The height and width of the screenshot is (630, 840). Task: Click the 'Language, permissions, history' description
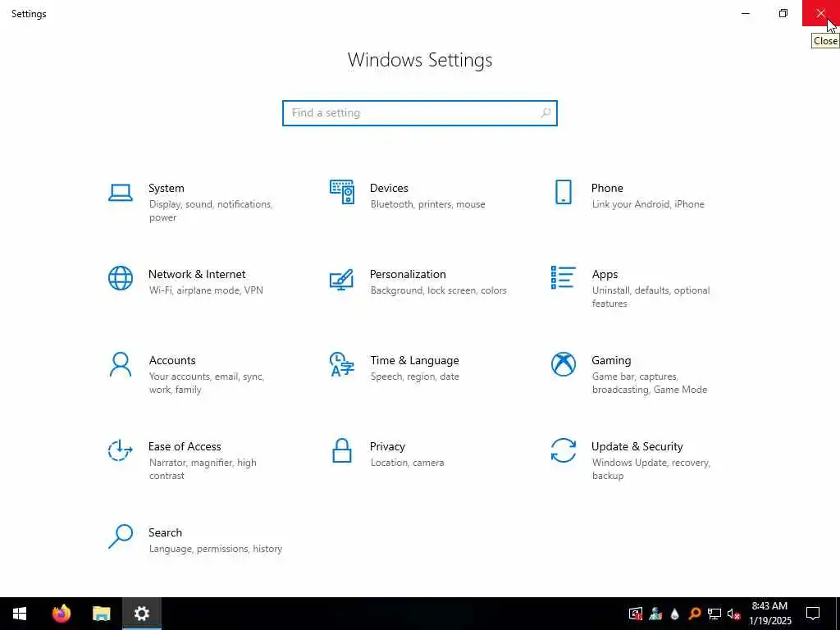tap(216, 549)
